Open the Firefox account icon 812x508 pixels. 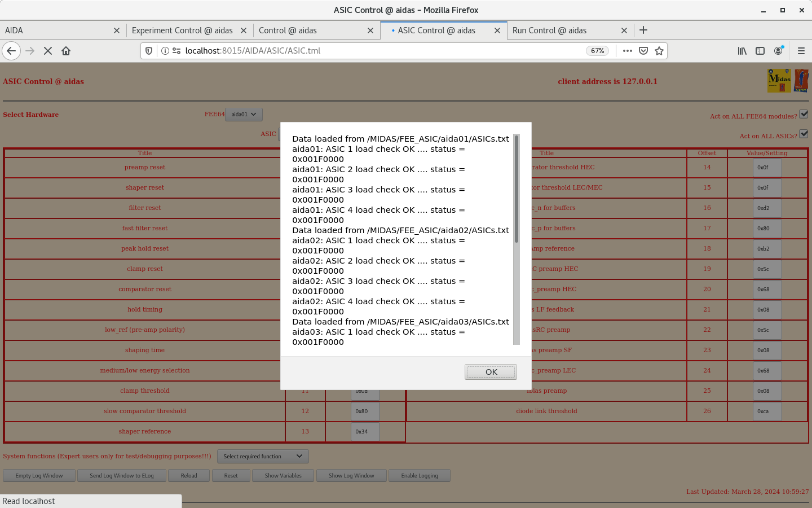[778, 51]
